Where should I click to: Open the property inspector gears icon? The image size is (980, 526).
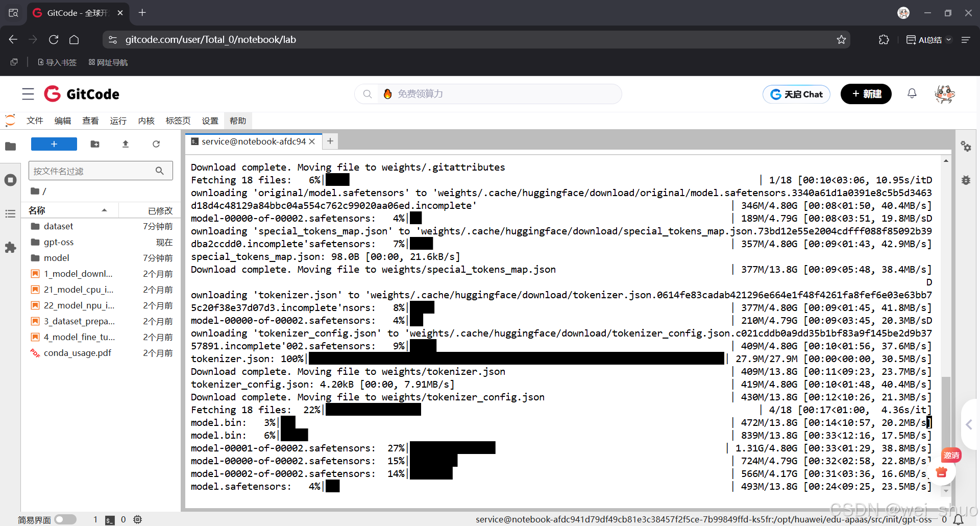tap(966, 147)
